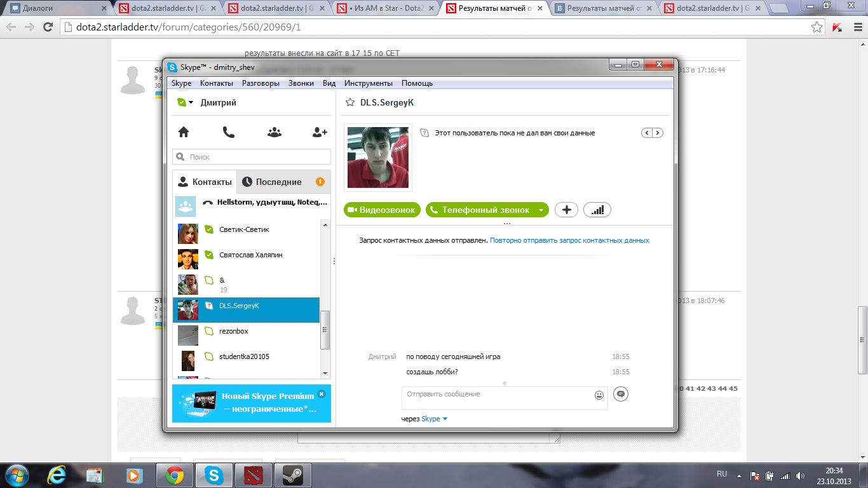This screenshot has width=868, height=488.
Task: Select the studentka20105 contact
Action: [247, 361]
